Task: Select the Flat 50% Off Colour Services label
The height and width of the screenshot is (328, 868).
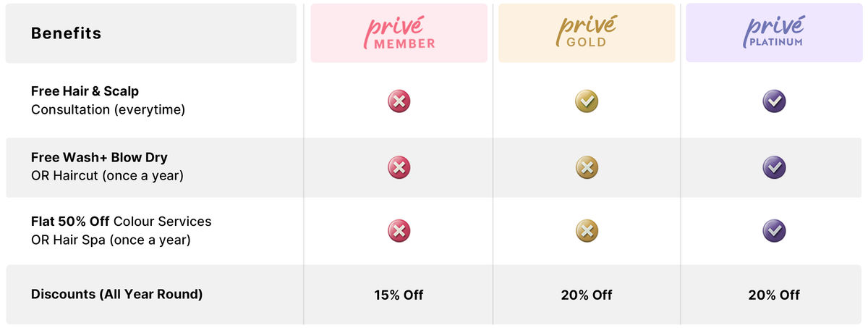Action: coord(121,230)
